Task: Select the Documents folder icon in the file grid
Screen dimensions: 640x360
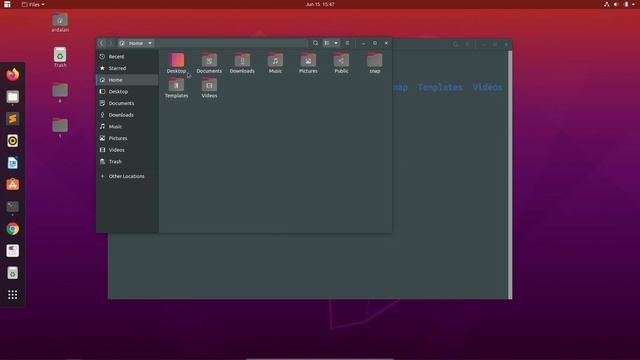Action: click(x=209, y=60)
